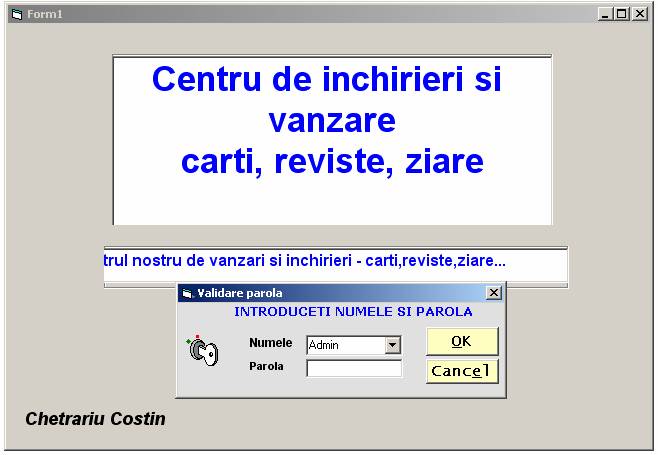Close the Form1 window
Image resolution: width=658 pixels, height=455 pixels.
(x=639, y=14)
